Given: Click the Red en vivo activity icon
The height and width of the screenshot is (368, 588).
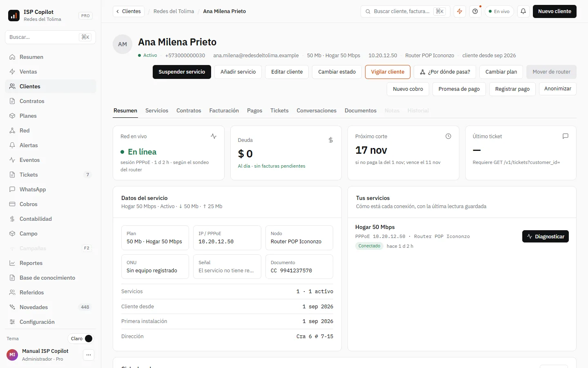Looking at the screenshot, I should [214, 136].
